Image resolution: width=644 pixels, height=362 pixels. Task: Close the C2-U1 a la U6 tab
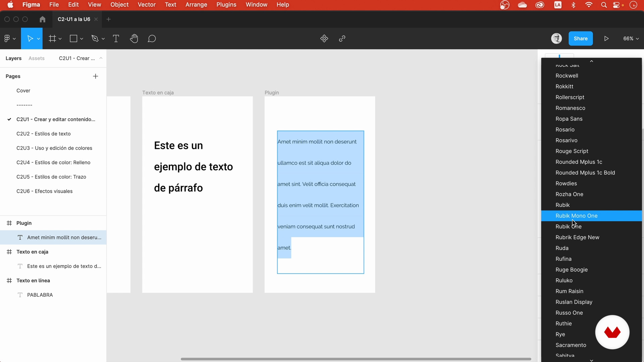point(96,19)
